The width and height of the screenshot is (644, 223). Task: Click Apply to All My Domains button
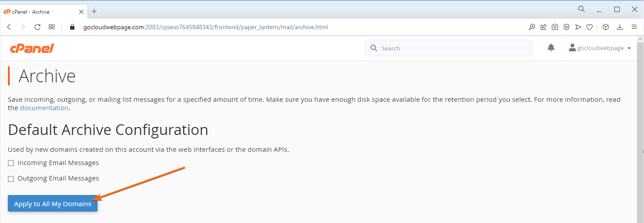point(53,204)
